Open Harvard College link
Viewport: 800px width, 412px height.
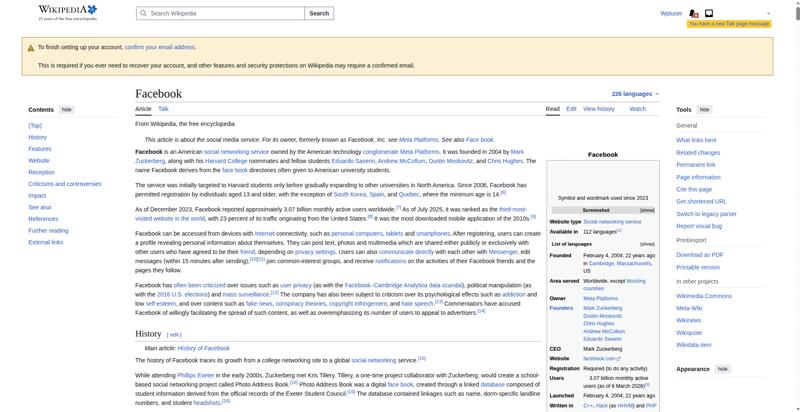[x=226, y=161]
